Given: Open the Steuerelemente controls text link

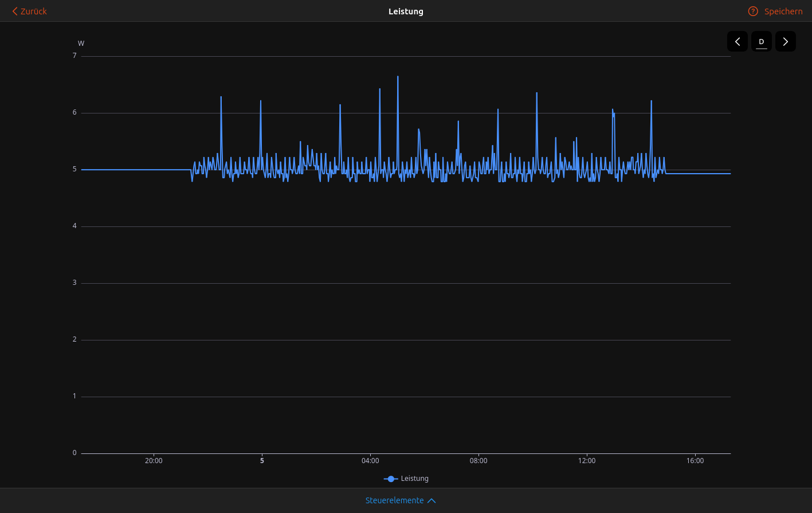Looking at the screenshot, I should [394, 500].
